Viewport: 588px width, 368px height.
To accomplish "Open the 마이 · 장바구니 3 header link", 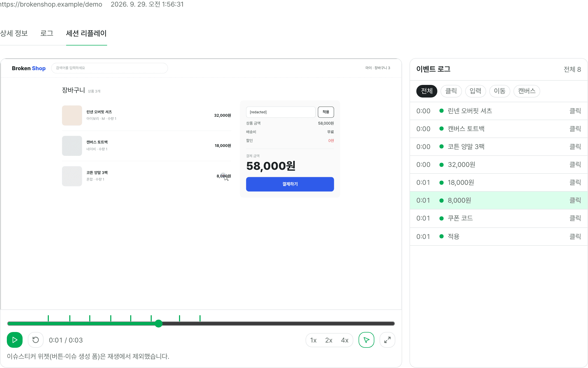I will (x=378, y=68).
